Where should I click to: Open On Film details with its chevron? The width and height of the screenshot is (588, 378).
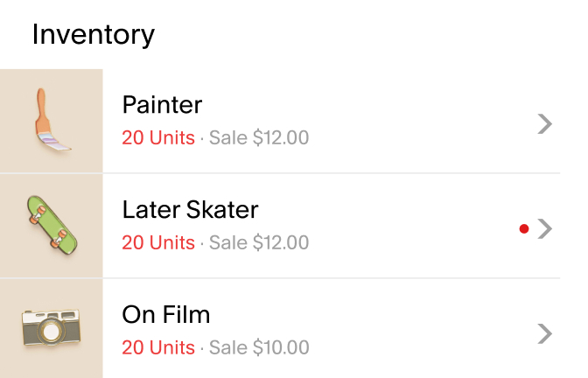click(x=544, y=333)
